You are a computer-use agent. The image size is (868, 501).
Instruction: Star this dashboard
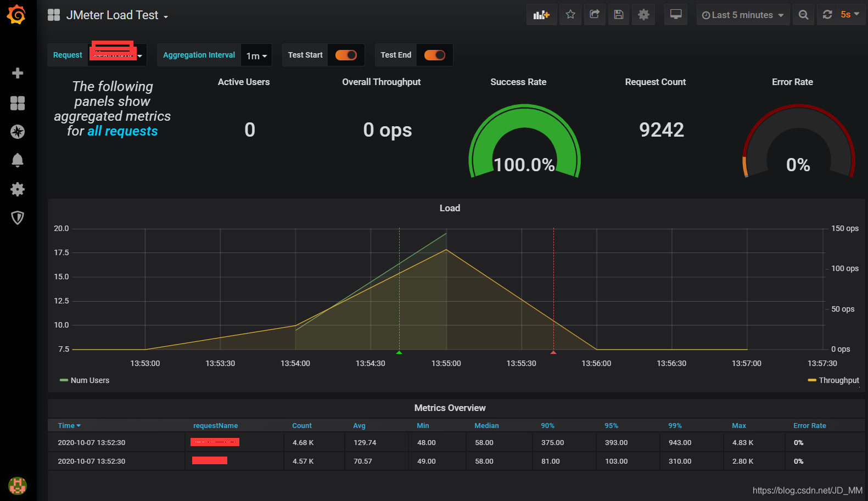point(570,15)
